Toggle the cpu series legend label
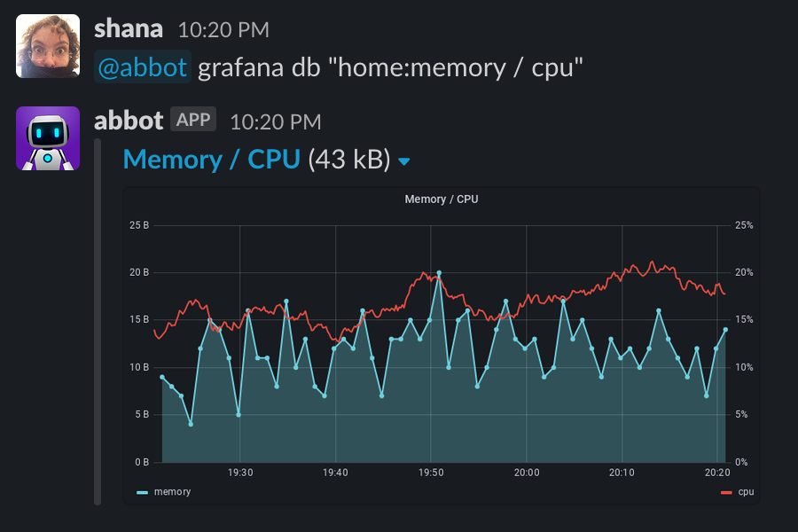 (746, 491)
